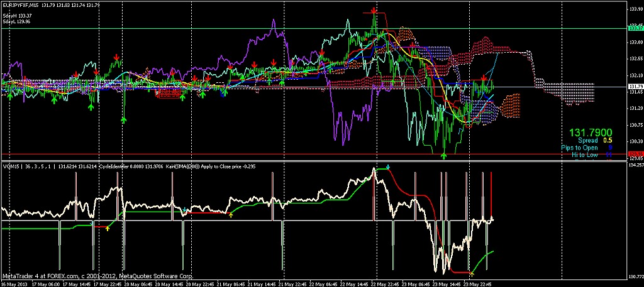This screenshot has width=644, height=287.
Task: Click the 21 May 22:45 time label
Action: coord(292,284)
